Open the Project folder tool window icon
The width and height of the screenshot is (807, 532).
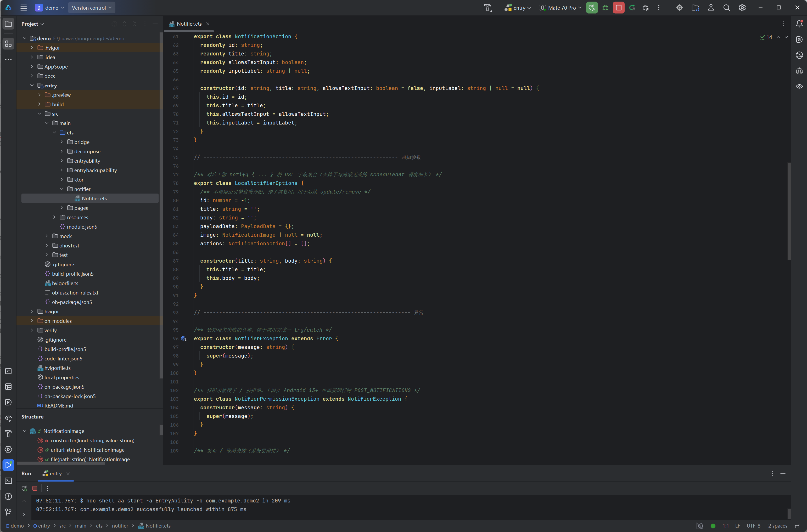[x=8, y=24]
